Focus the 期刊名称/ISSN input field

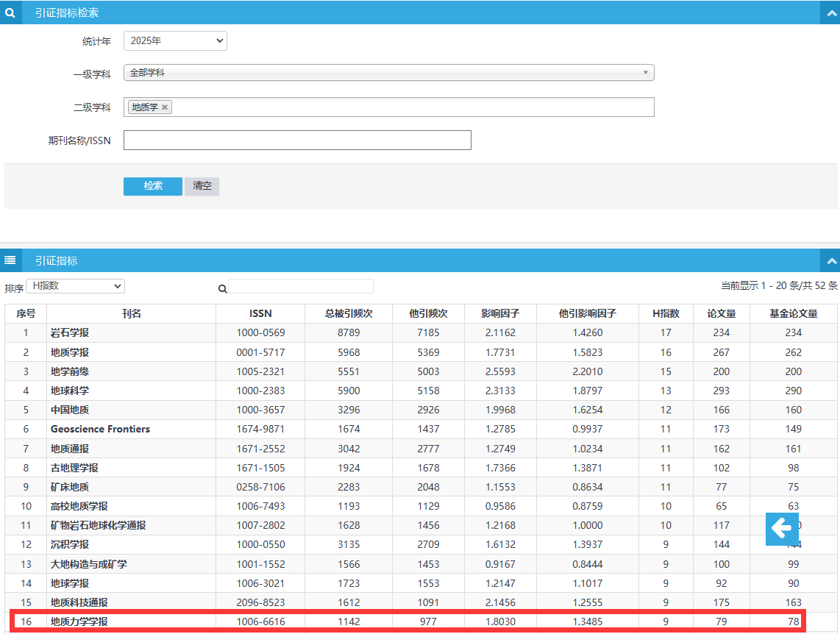[x=297, y=140]
